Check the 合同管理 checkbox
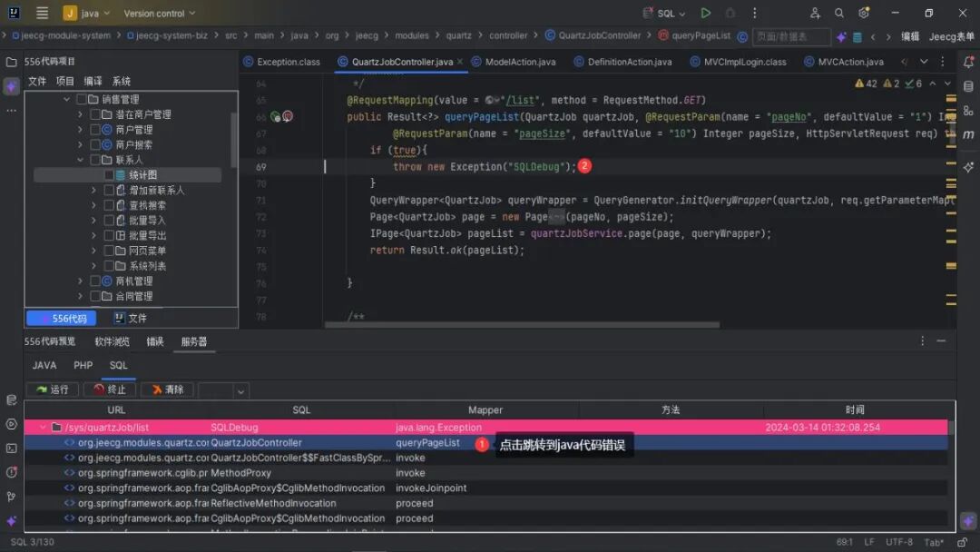Screen dimensions: 980x552 click(95, 296)
